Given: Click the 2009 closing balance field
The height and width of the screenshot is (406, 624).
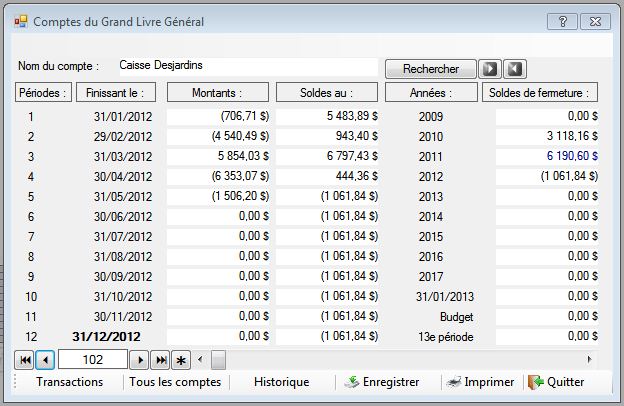Looking at the screenshot, I should [547, 116].
